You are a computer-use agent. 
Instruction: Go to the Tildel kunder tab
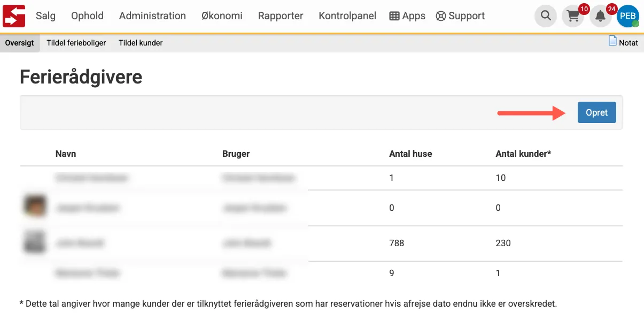point(141,43)
